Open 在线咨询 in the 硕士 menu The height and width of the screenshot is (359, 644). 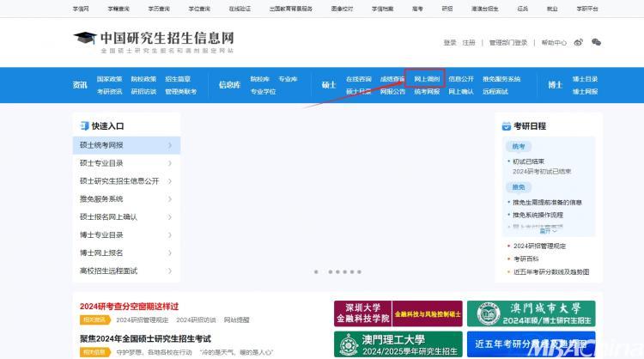pyautogui.click(x=358, y=79)
